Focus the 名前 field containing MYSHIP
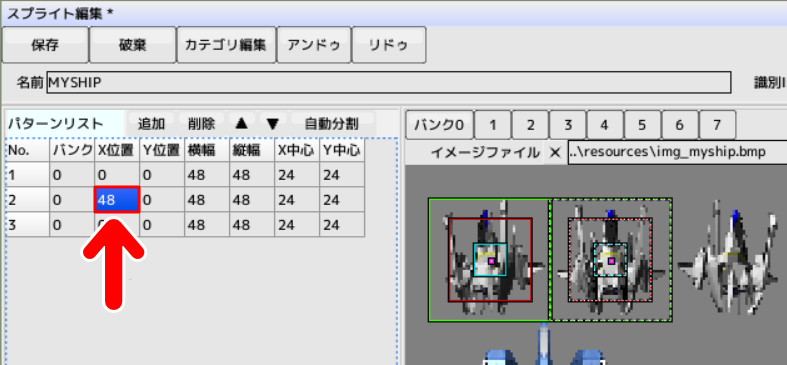The width and height of the screenshot is (787, 365). tap(388, 82)
